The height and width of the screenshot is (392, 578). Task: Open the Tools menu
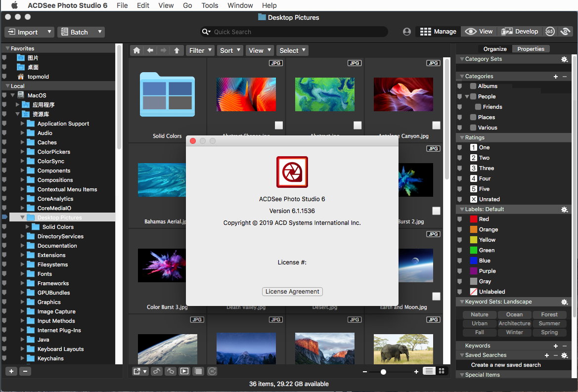click(210, 5)
